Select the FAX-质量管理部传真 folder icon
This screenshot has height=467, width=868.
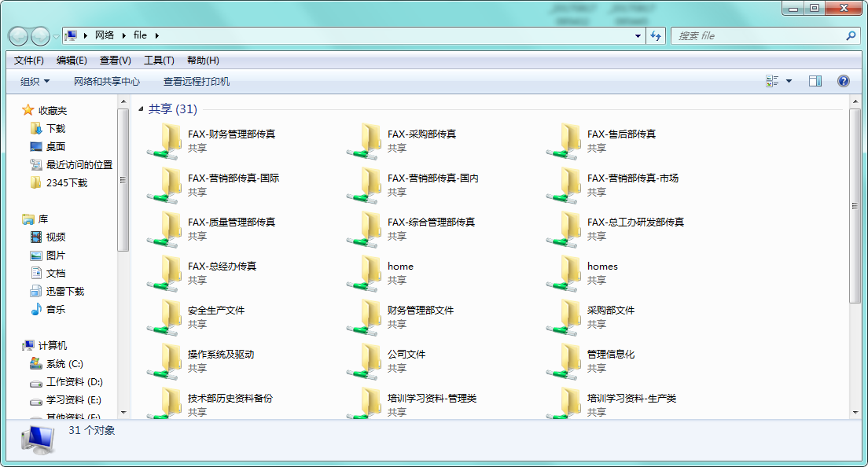(164, 230)
